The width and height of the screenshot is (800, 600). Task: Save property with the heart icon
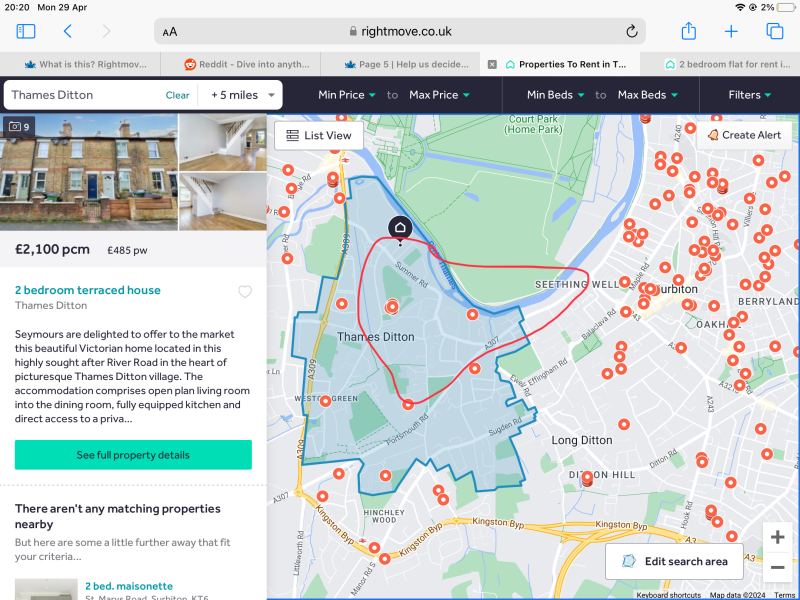[x=245, y=291]
